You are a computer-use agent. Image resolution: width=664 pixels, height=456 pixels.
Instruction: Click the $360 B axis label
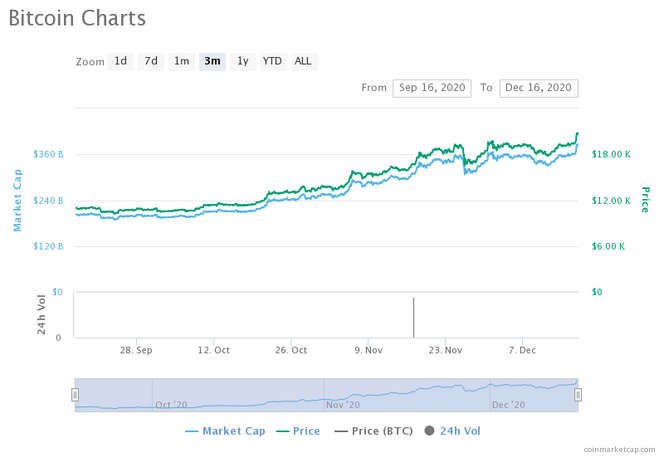coord(48,154)
